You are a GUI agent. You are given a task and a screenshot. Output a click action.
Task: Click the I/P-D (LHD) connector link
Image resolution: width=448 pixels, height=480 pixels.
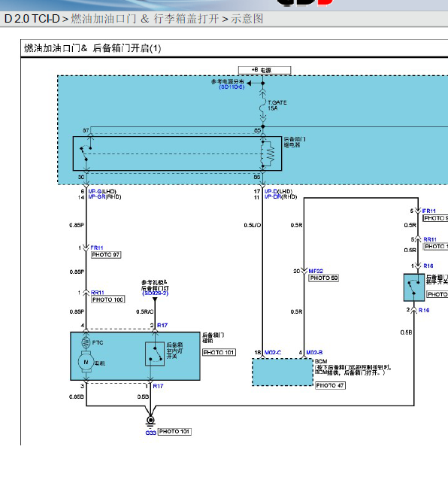pos(271,191)
